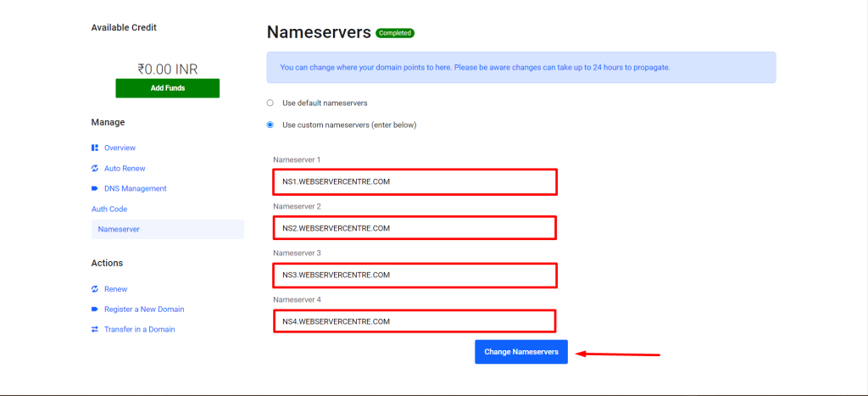Open Register a New Domain link
The image size is (868, 396).
click(x=144, y=309)
